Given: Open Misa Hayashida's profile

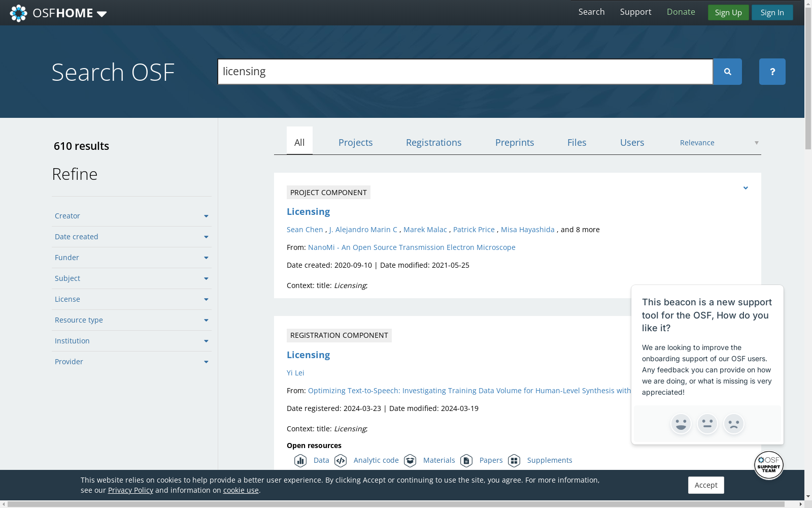Looking at the screenshot, I should [x=528, y=230].
